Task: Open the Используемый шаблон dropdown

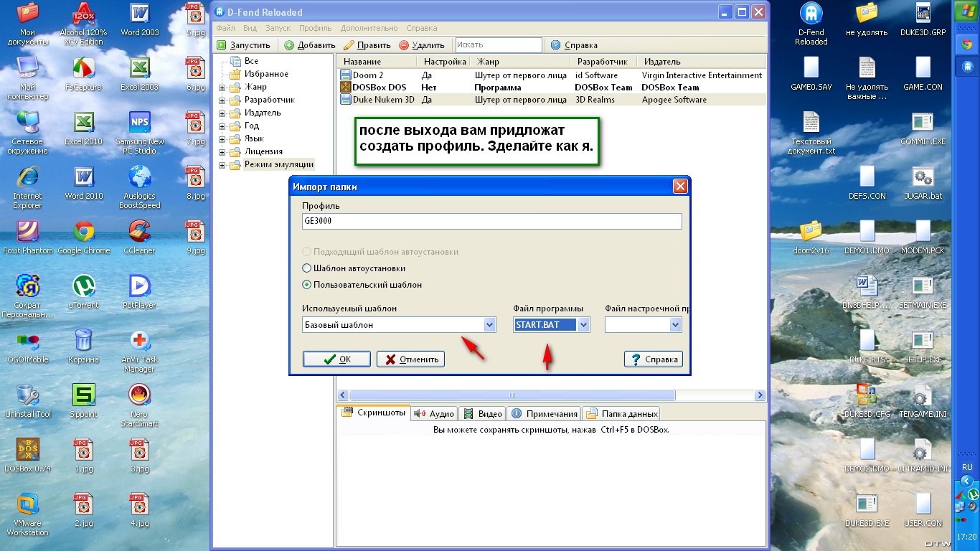Action: pos(490,325)
